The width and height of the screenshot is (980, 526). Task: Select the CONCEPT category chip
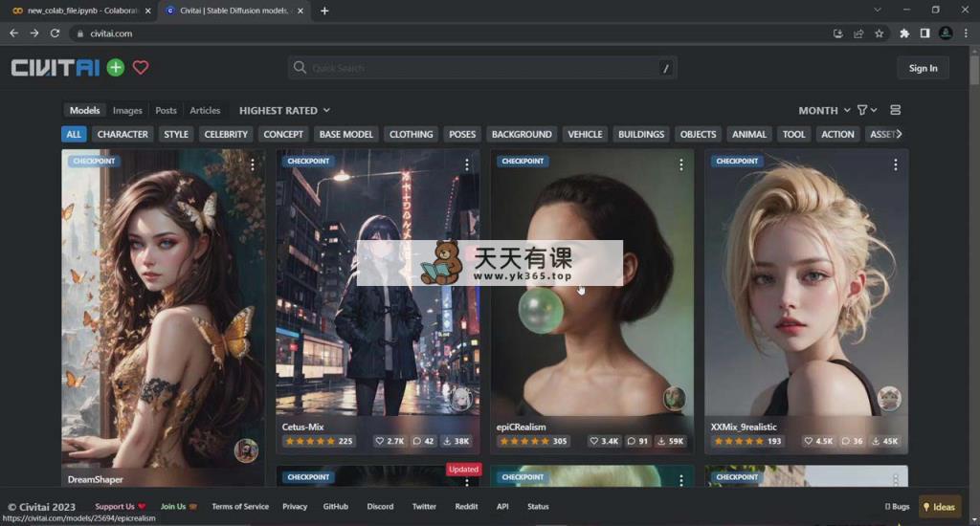(283, 134)
